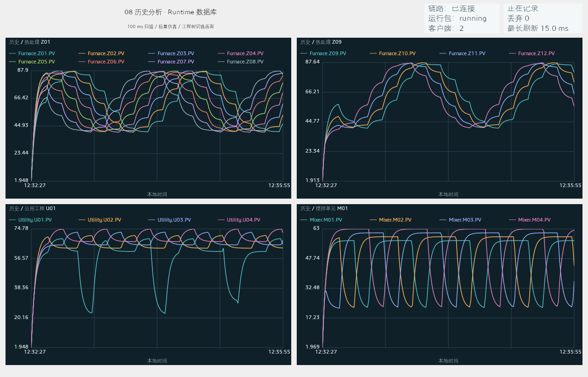Click the 正在记录 recording status
This screenshot has width=588, height=377.
(x=523, y=9)
